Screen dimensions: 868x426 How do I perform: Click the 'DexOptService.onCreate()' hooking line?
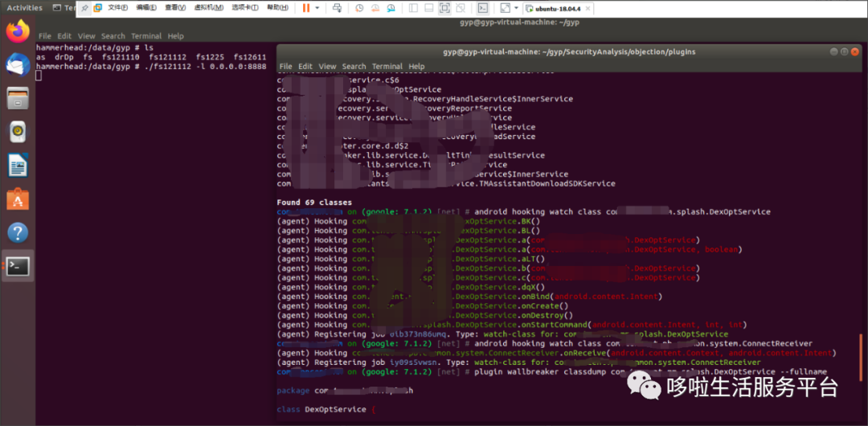tap(423, 305)
